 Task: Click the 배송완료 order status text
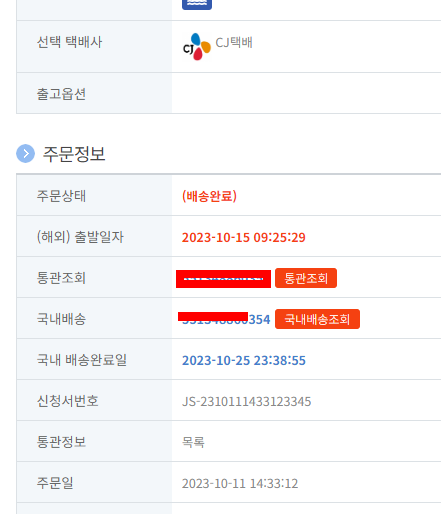pyautogui.click(x=209, y=196)
